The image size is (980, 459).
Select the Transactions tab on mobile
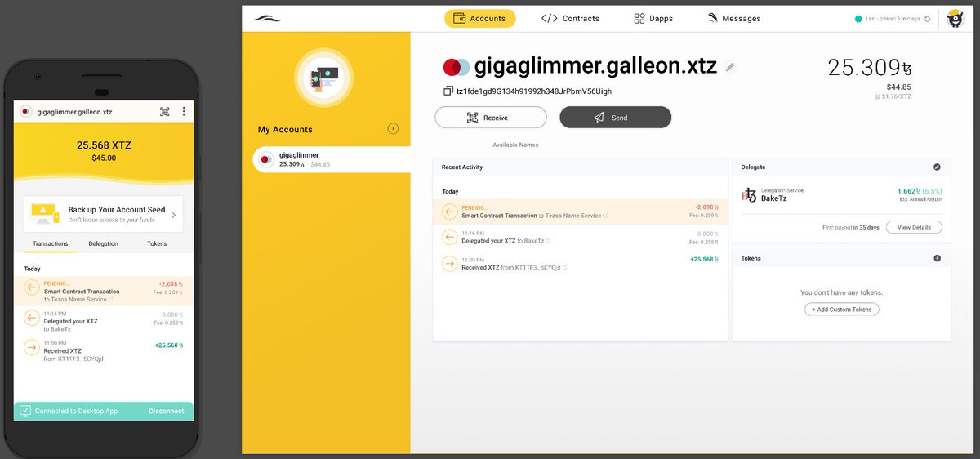(51, 243)
